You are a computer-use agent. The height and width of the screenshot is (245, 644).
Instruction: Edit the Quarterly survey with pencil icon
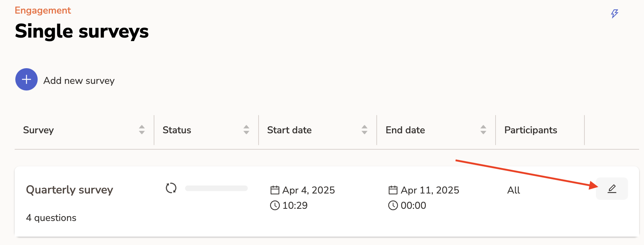(x=612, y=189)
